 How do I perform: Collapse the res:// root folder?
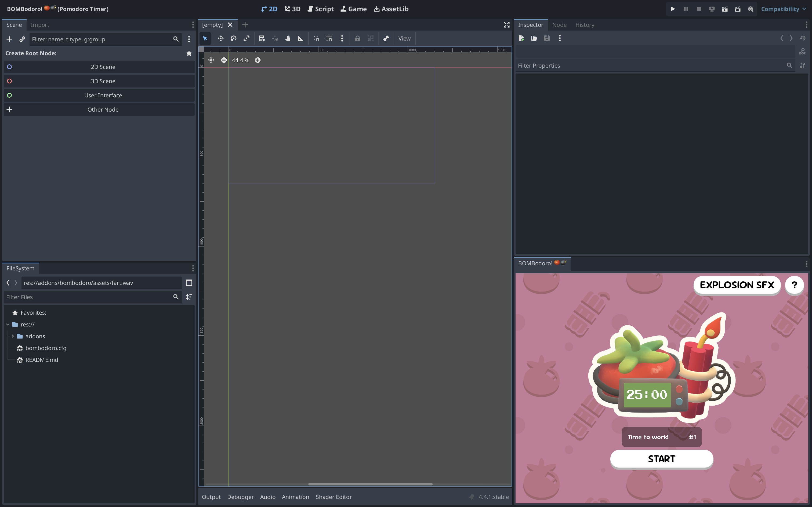(8, 324)
